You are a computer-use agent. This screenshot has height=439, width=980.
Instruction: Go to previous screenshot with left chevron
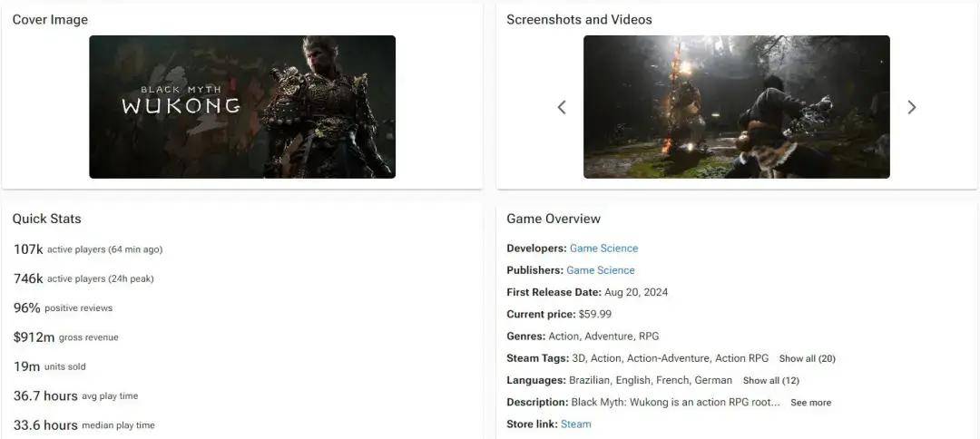click(x=562, y=107)
